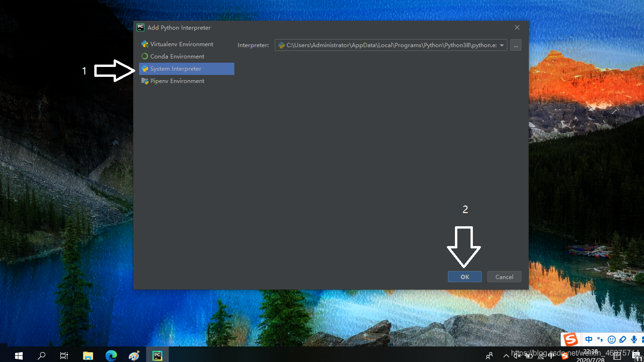Click the Python icon inside interpreter path field

click(x=281, y=45)
